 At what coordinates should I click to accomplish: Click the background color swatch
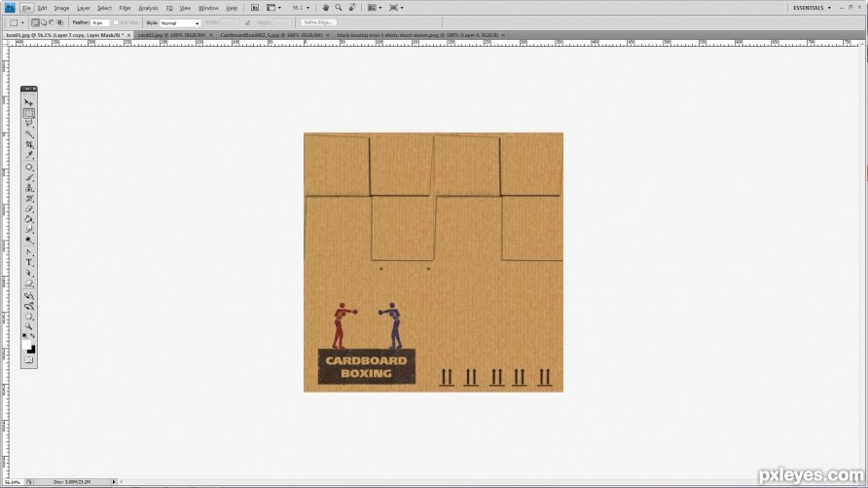(x=31, y=350)
